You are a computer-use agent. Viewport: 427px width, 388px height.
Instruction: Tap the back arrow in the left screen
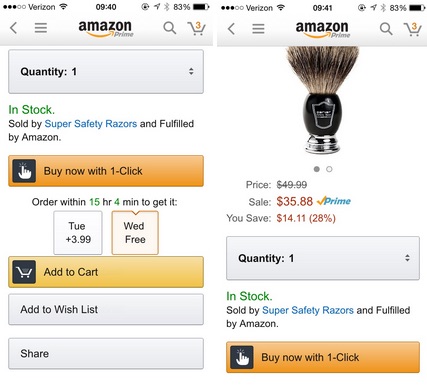pyautogui.click(x=13, y=28)
